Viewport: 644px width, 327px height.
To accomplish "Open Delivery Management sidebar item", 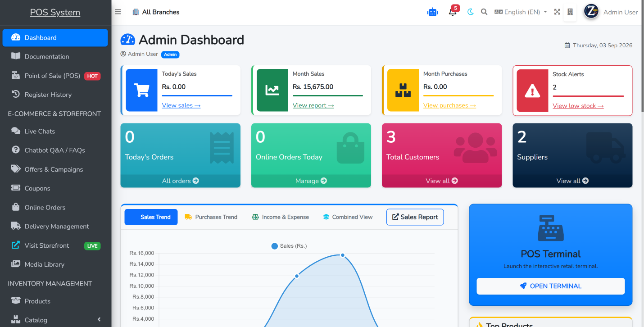I will tap(55, 227).
